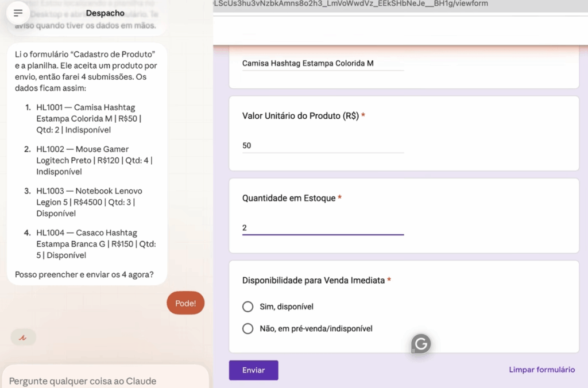Click 'Posso preencher e enviar os 4 agora?' text
588x388 pixels.
84,274
